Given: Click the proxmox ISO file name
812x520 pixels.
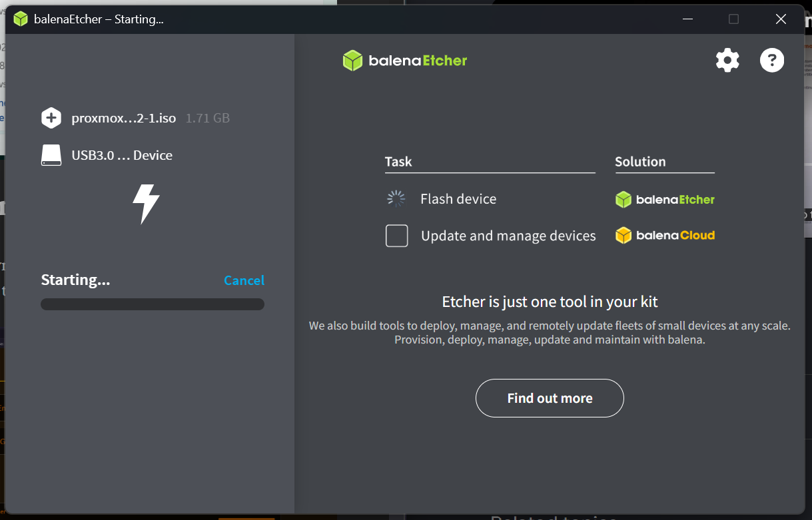Looking at the screenshot, I should 124,118.
